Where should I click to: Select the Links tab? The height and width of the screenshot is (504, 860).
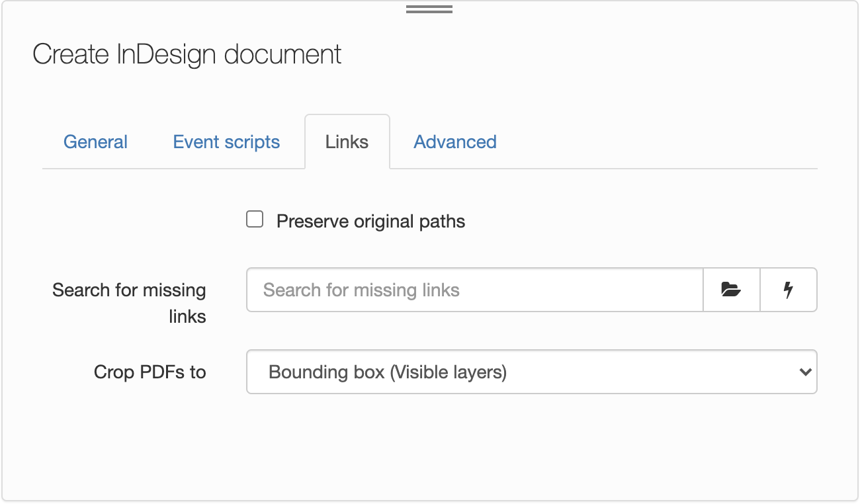click(x=347, y=142)
